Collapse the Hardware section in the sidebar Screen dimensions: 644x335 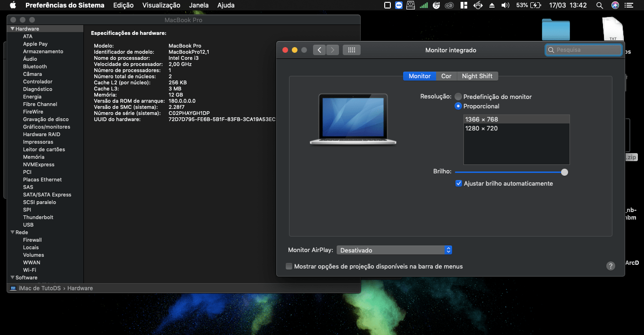(x=12, y=28)
